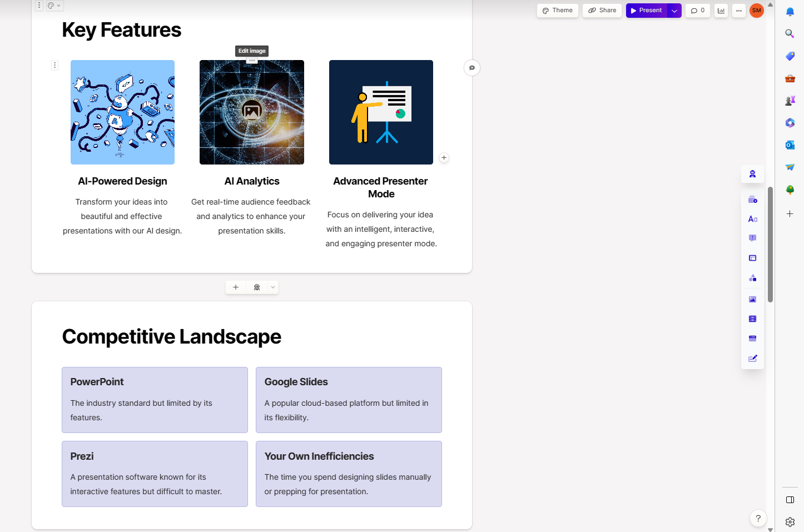The image size is (804, 532).
Task: Click the Edit image tooltip button
Action: coord(252,51)
